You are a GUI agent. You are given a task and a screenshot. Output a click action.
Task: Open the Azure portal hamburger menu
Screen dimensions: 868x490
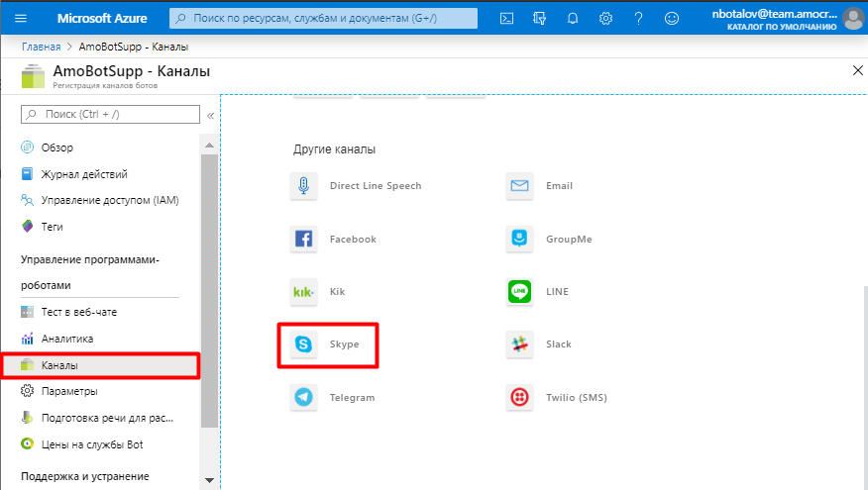[x=21, y=18]
